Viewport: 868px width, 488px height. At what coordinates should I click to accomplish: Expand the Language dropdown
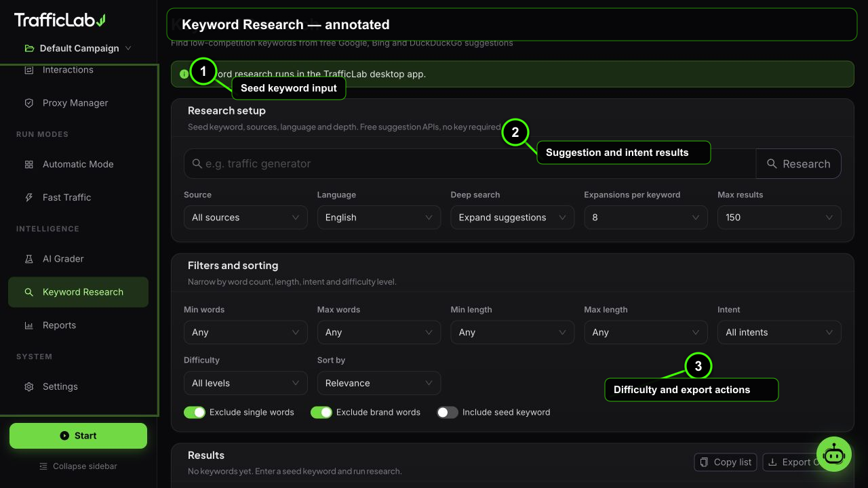[x=379, y=218]
